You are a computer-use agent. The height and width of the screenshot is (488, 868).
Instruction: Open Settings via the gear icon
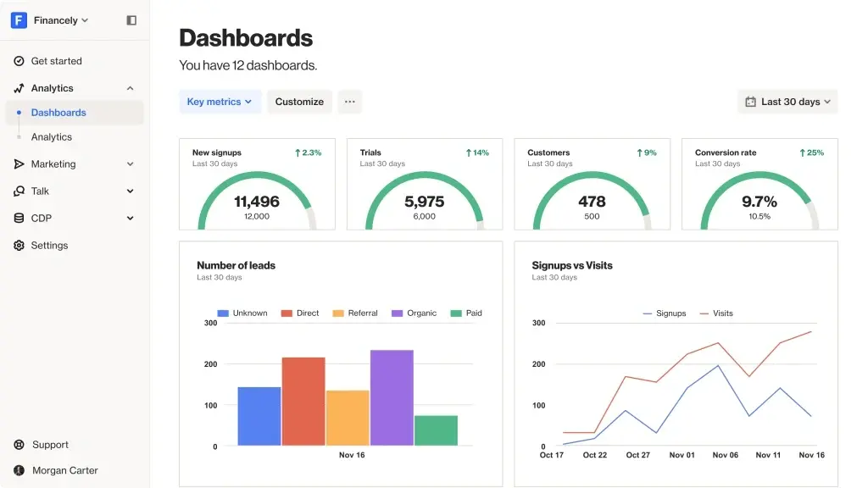(x=19, y=245)
